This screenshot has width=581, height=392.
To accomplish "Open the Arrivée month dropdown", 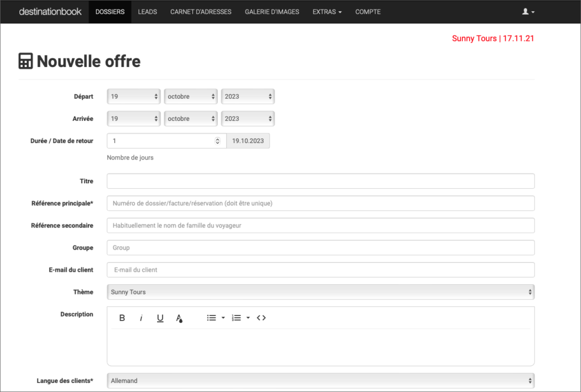I will (x=191, y=119).
